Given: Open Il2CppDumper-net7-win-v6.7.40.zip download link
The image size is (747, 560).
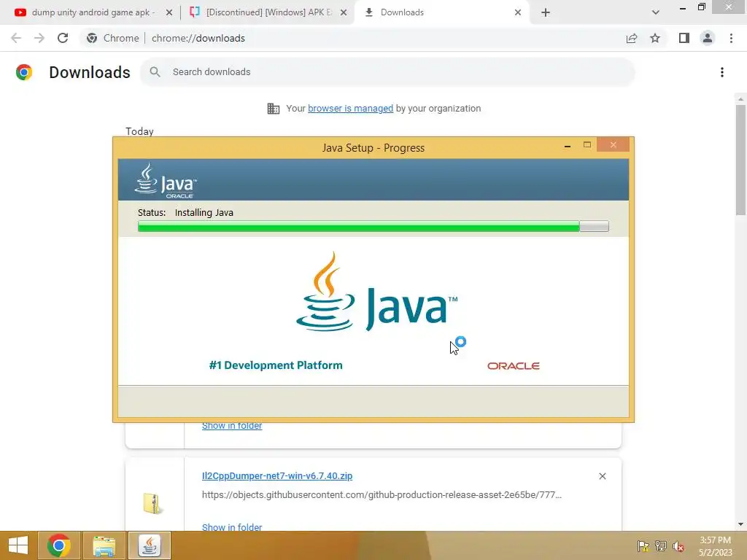Looking at the screenshot, I should [x=277, y=475].
